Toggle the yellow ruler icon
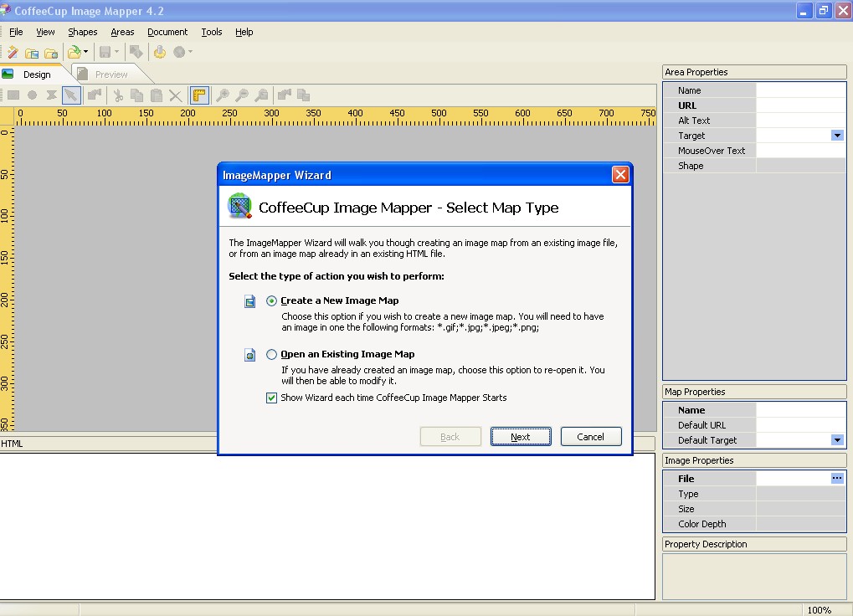The width and height of the screenshot is (853, 616). [200, 95]
